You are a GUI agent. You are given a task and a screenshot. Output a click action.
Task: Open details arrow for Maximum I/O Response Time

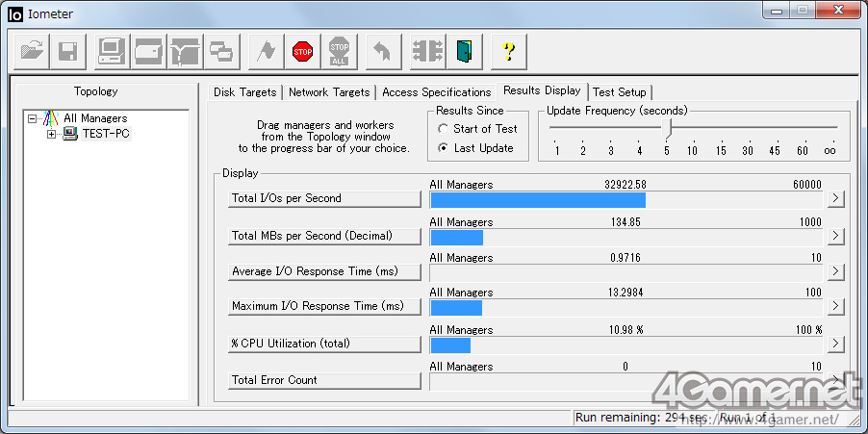tap(836, 306)
